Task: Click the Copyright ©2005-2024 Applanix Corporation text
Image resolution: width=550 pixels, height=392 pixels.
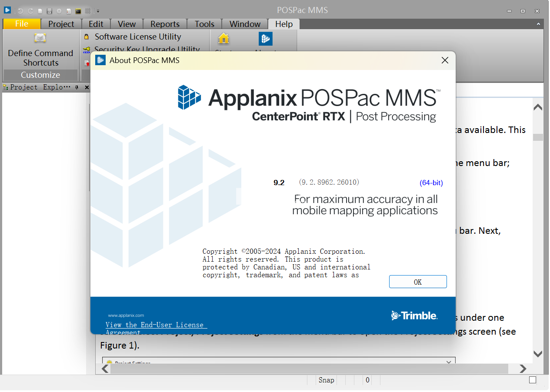Action: 284,251
